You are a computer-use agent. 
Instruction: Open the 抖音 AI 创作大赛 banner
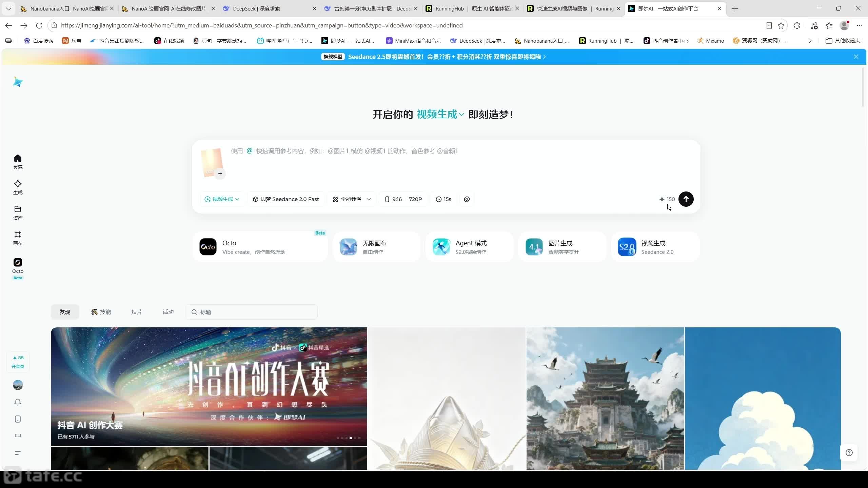pyautogui.click(x=209, y=386)
